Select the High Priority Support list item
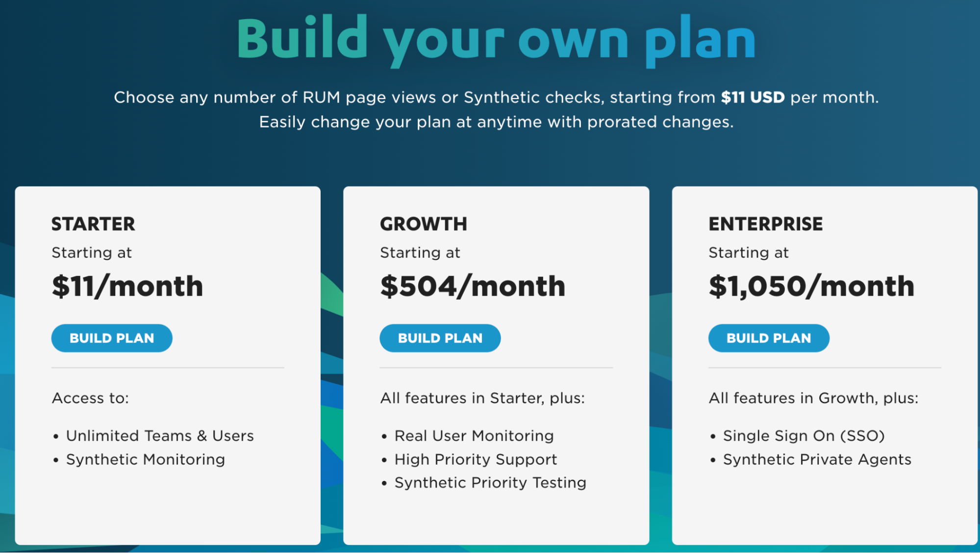980x553 pixels. click(475, 459)
